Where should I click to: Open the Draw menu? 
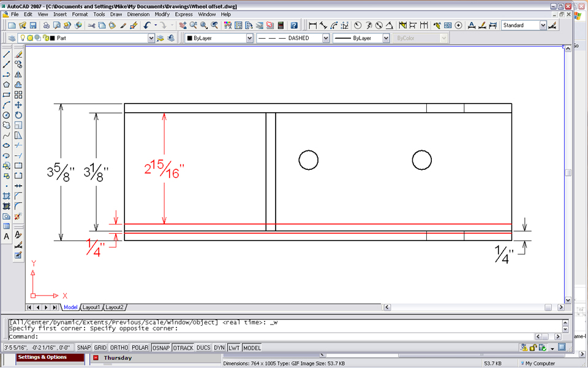[x=116, y=14]
